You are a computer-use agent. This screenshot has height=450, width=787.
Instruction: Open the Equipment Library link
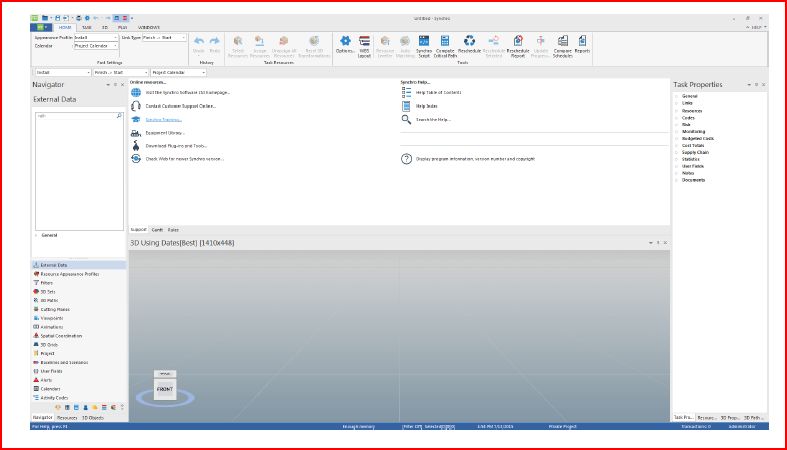click(x=165, y=133)
